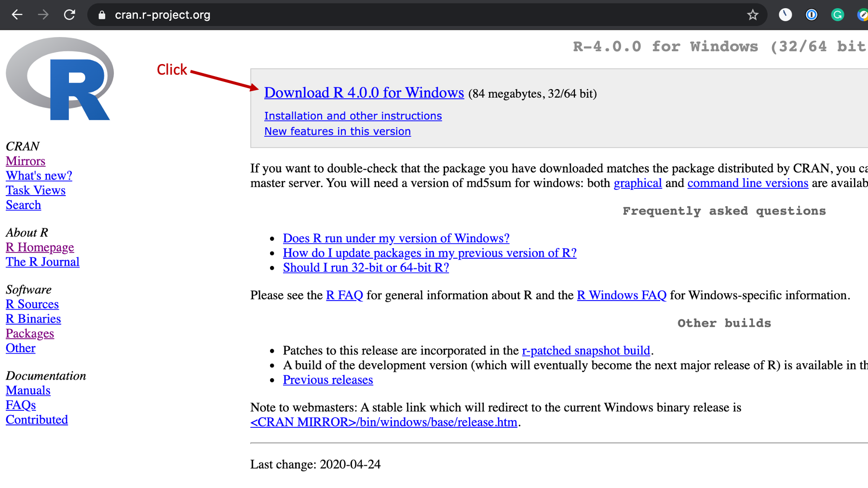This screenshot has height=488, width=868.
Task: Open the r-patched snapshot build link
Action: (586, 350)
